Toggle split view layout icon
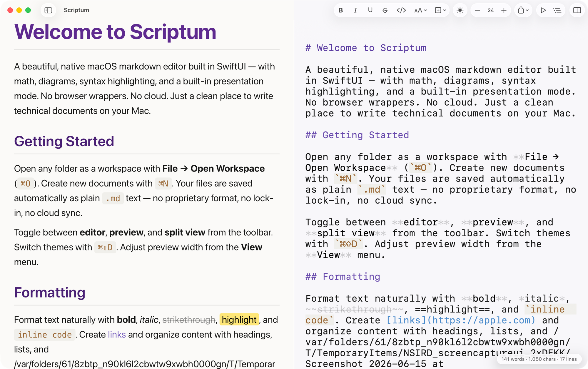The height and width of the screenshot is (369, 588). (x=577, y=10)
